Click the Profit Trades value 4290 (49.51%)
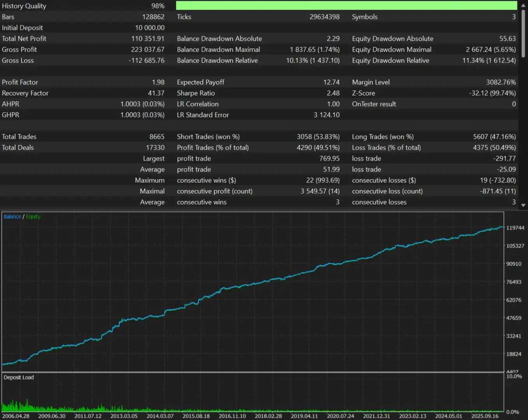 tap(318, 147)
